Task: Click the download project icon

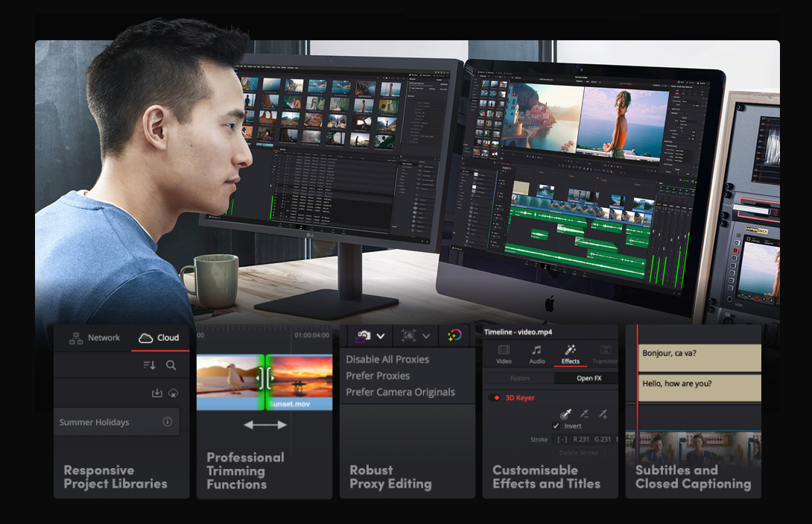Action: (156, 393)
